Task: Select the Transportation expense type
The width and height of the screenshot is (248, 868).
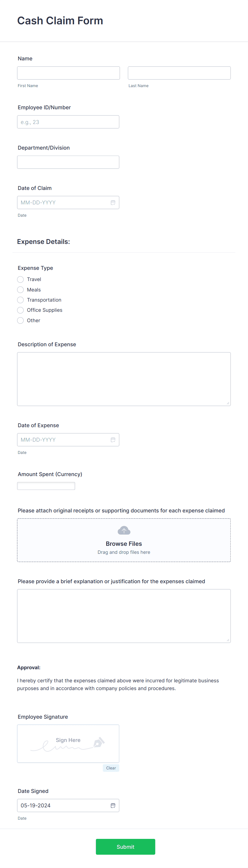Action: (x=20, y=300)
